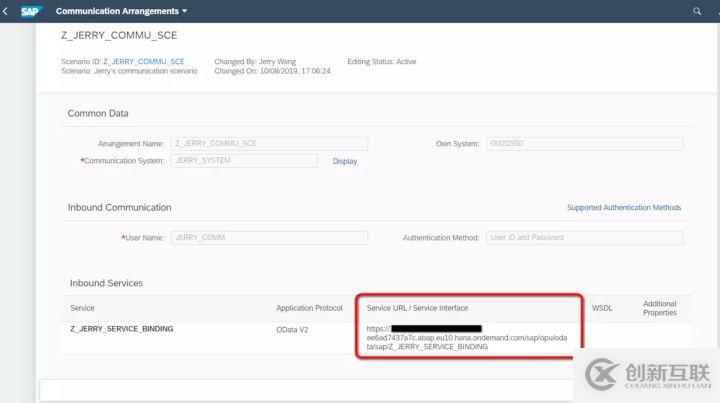The width and height of the screenshot is (720, 403).
Task: Open the Scenario ID Z_JERRY_COMMU_SCE link
Action: [x=144, y=62]
